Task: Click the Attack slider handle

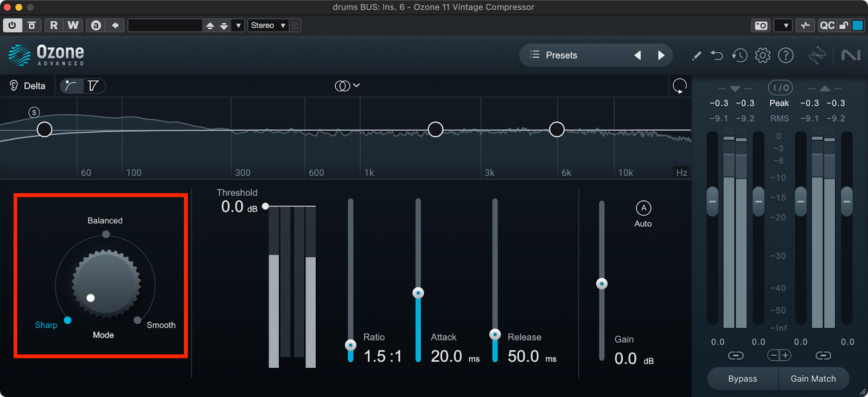Action: pyautogui.click(x=418, y=293)
